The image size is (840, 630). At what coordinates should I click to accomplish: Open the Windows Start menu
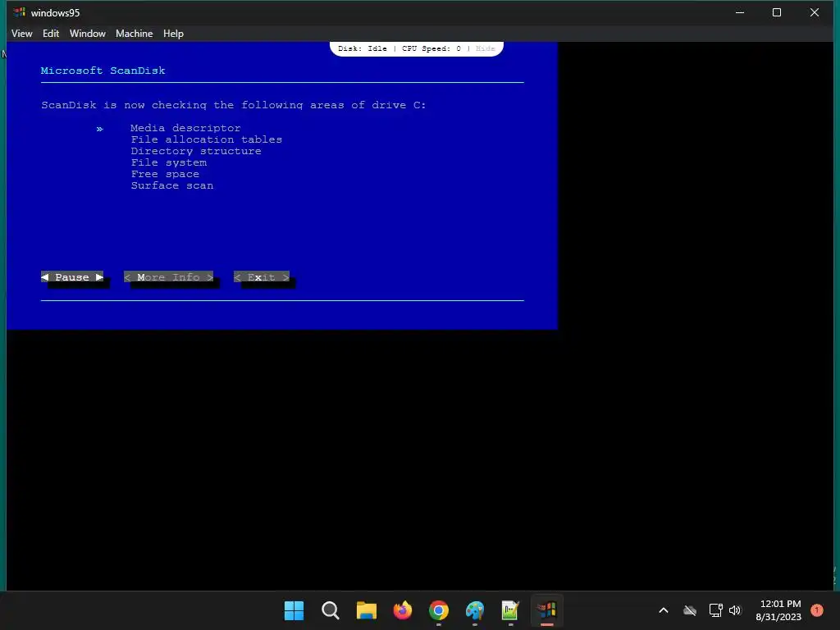point(294,610)
